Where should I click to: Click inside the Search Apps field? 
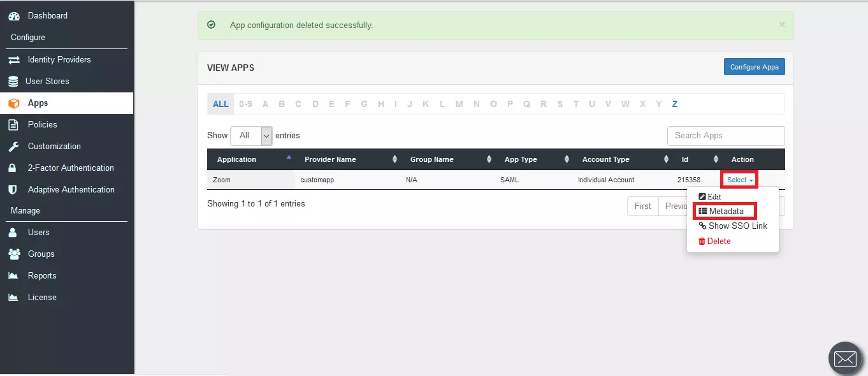coord(725,136)
